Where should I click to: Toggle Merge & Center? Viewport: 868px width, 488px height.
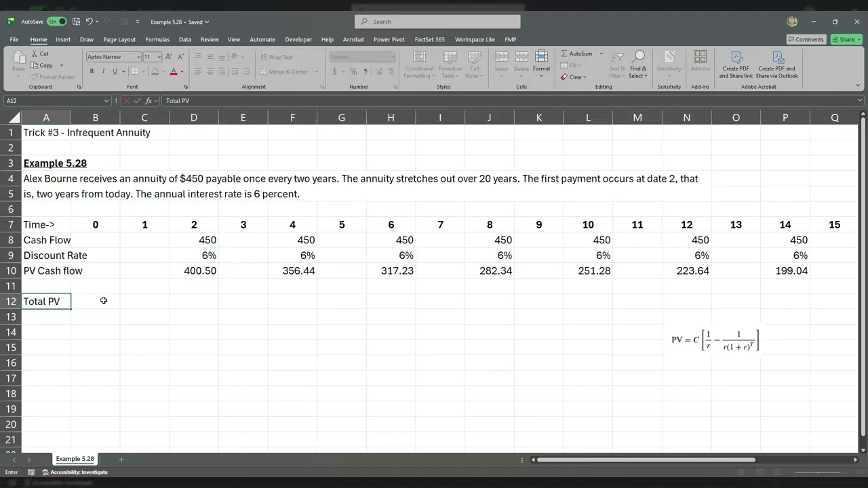pyautogui.click(x=283, y=71)
